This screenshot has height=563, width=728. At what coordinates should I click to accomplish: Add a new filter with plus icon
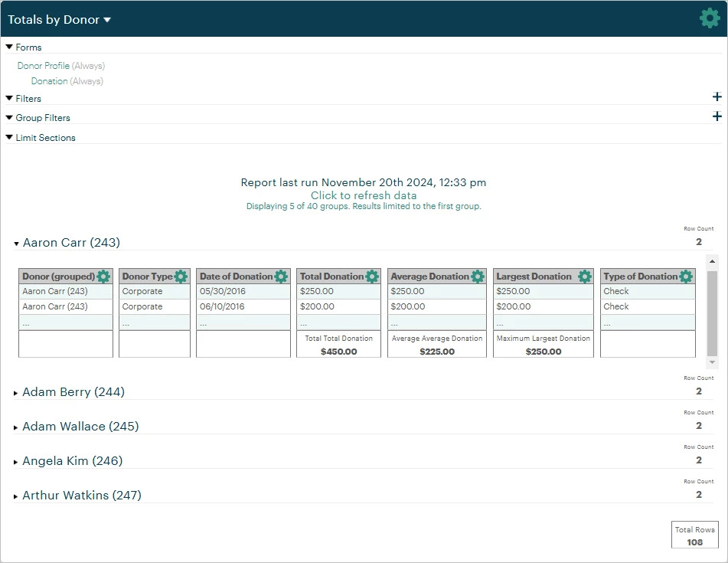tap(717, 97)
